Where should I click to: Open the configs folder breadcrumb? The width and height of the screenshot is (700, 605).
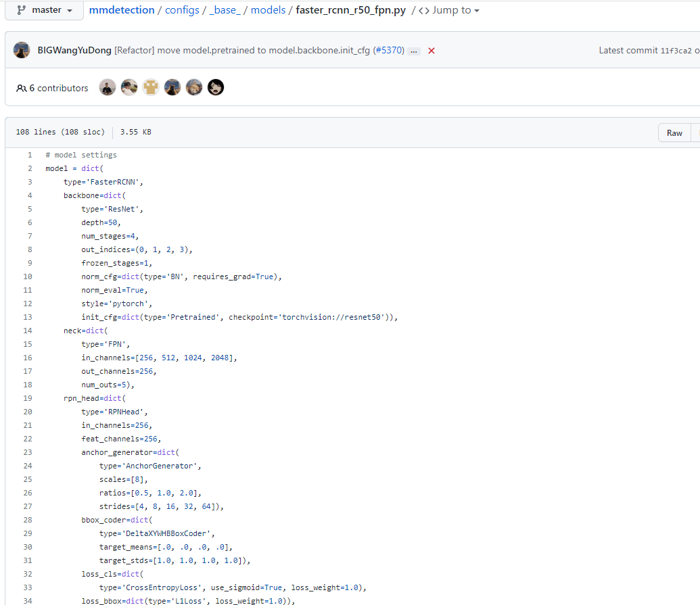(x=182, y=10)
